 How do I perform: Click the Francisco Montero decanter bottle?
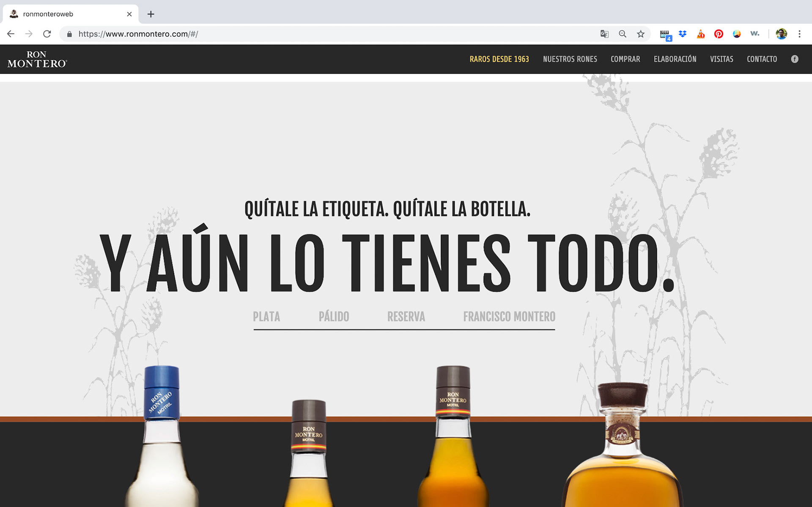[x=622, y=445]
